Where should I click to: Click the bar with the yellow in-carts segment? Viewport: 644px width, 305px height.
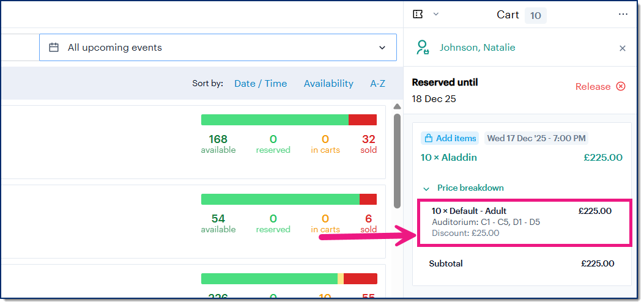coord(289,279)
